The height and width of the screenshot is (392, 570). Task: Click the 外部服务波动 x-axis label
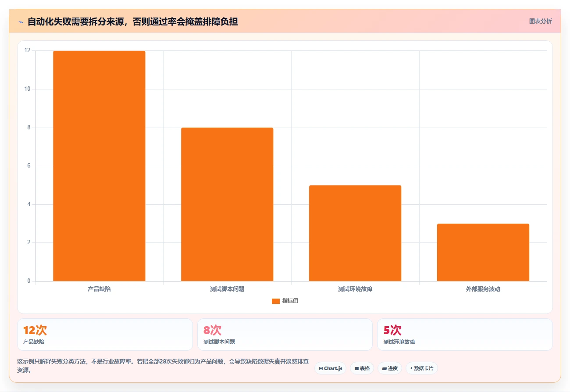point(483,289)
